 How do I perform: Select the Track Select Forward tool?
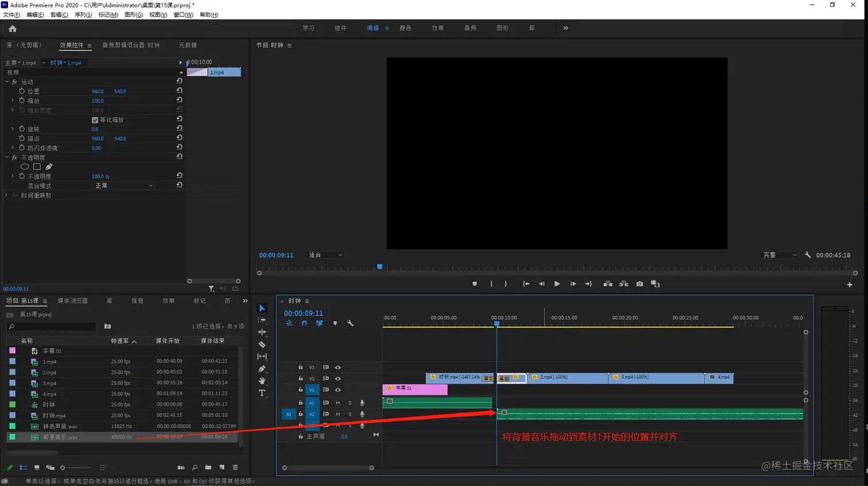click(262, 320)
